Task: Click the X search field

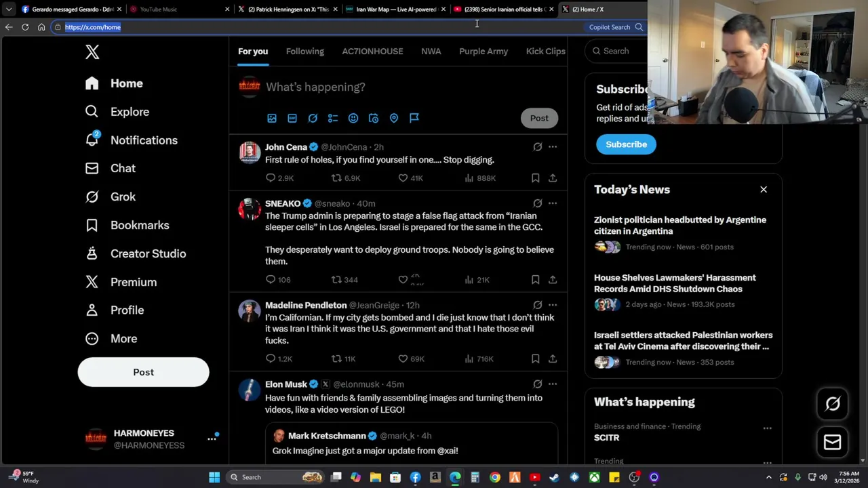Action: (x=617, y=51)
